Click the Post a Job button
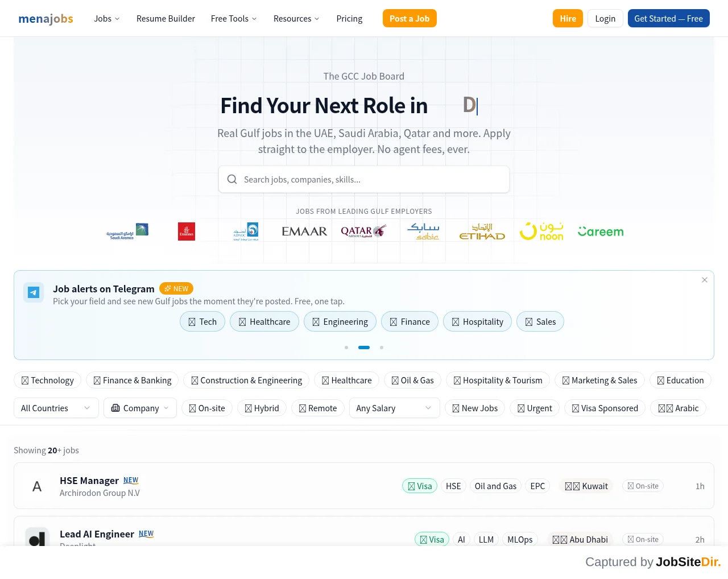 pyautogui.click(x=409, y=18)
